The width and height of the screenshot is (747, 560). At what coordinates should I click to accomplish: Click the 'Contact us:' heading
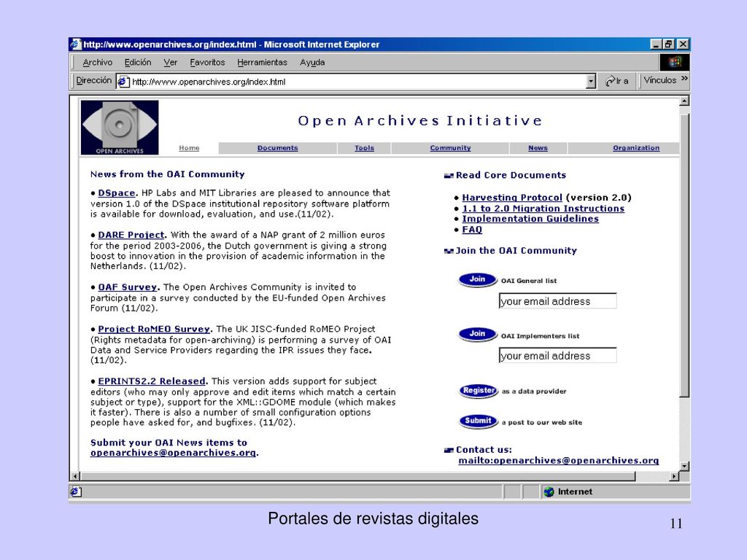484,449
